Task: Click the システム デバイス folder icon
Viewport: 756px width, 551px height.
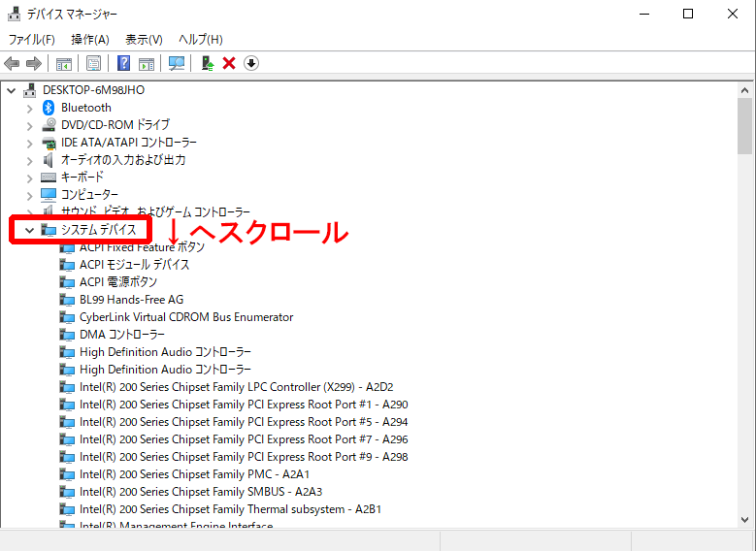Action: click(49, 230)
